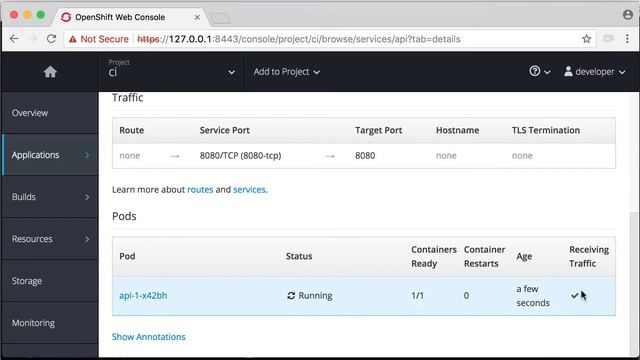
Task: Click the Chrome profile avatar icon
Action: pos(628,15)
